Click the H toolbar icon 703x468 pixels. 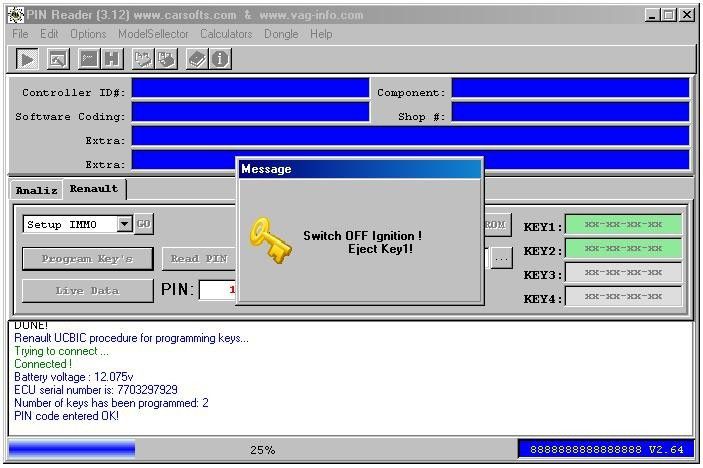pos(112,59)
